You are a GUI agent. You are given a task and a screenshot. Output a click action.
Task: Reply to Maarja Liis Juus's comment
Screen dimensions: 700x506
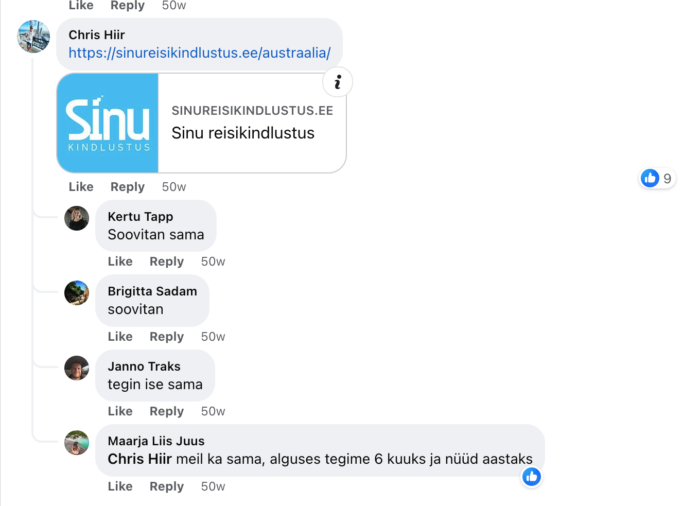167,486
